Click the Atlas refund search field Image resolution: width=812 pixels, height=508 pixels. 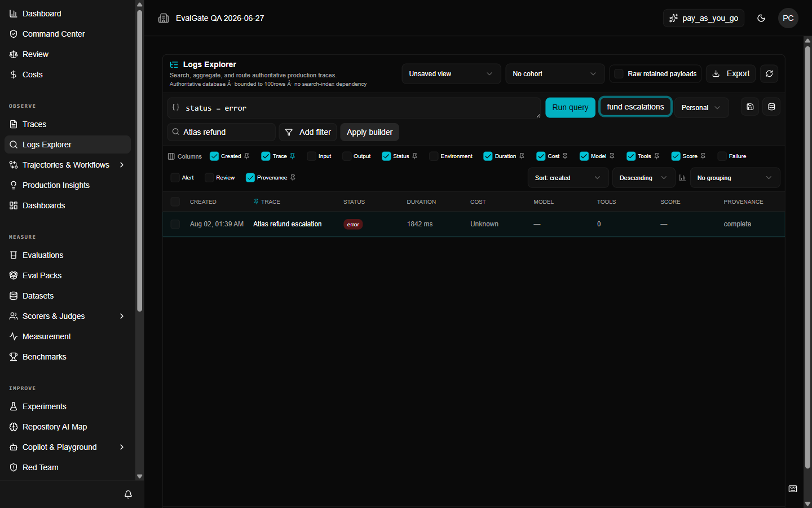(222, 132)
